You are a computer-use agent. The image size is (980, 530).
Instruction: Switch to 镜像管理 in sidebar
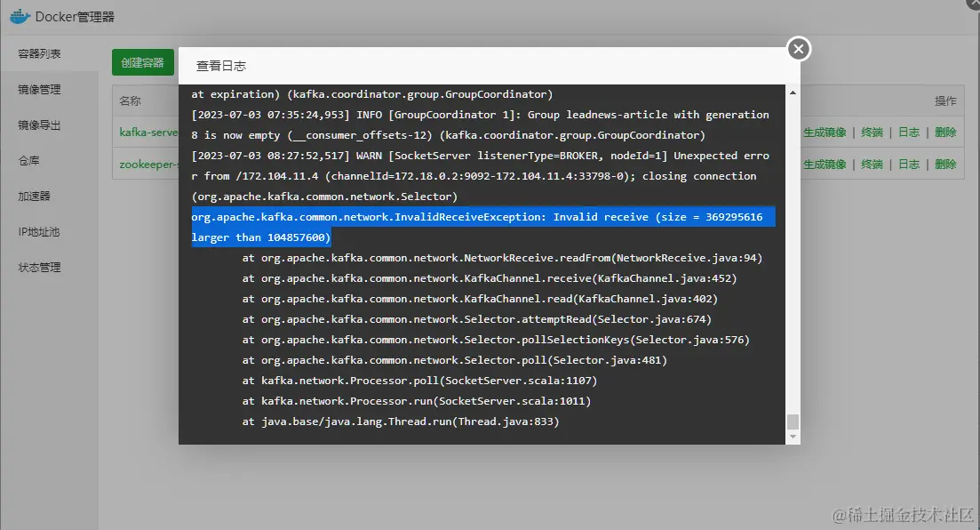click(40, 90)
